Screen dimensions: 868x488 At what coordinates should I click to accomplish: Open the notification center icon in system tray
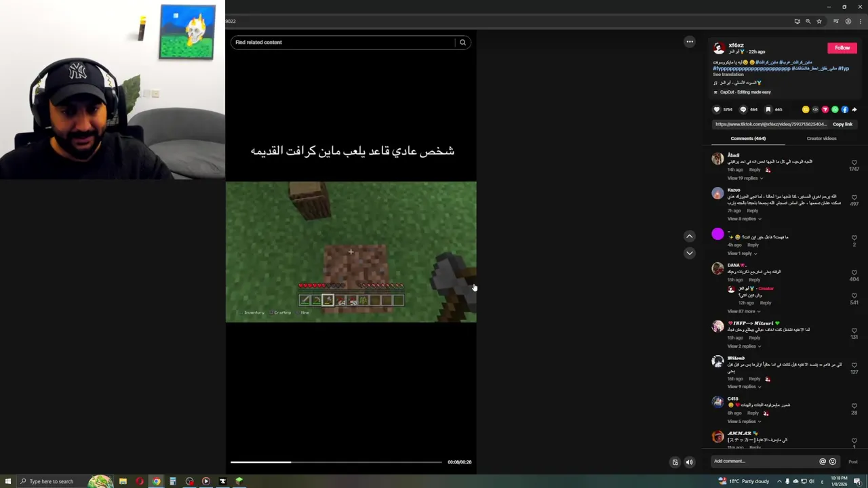(x=857, y=481)
